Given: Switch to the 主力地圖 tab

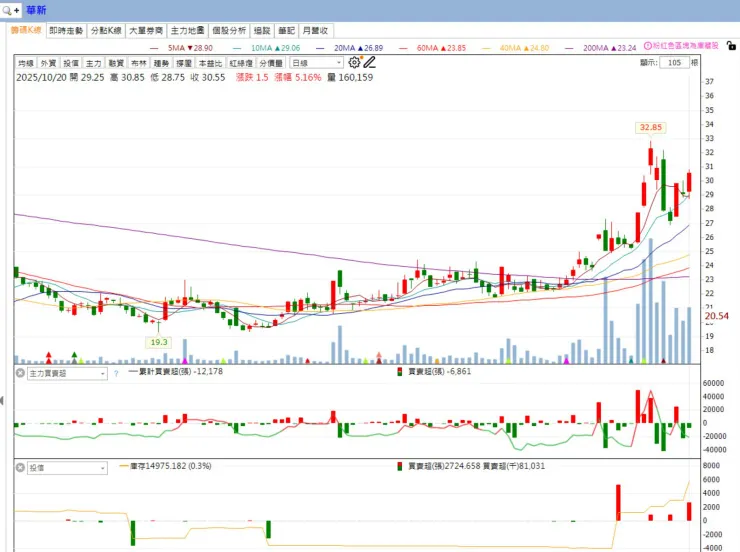Looking at the screenshot, I should tap(187, 30).
